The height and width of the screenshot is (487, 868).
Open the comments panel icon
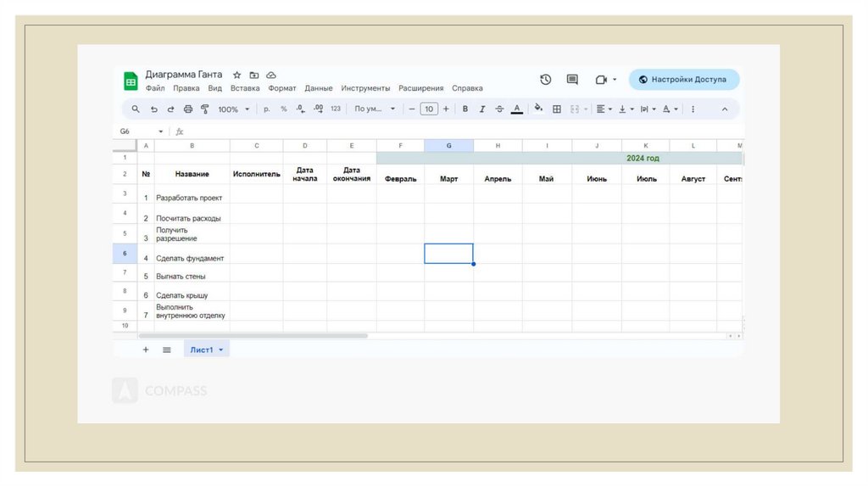572,79
